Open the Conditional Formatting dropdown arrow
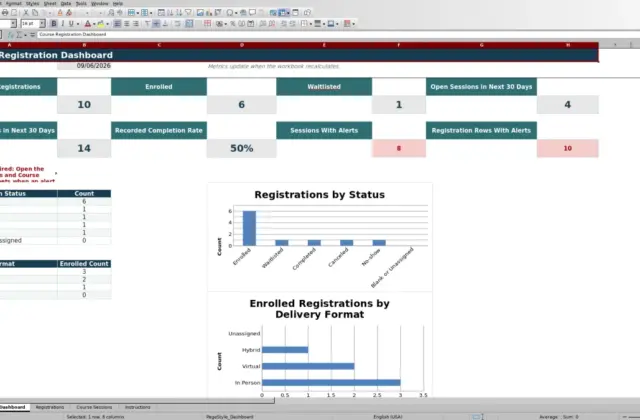 click(353, 24)
